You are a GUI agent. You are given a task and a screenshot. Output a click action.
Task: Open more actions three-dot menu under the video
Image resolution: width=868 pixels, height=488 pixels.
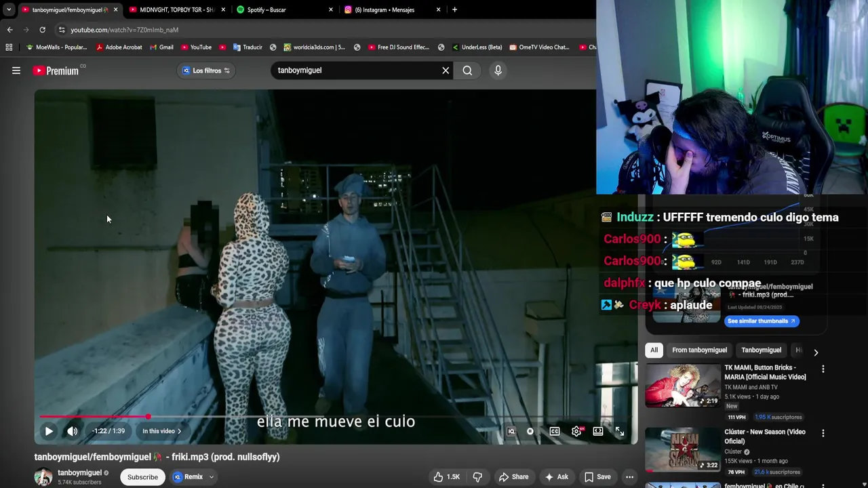coord(630,477)
